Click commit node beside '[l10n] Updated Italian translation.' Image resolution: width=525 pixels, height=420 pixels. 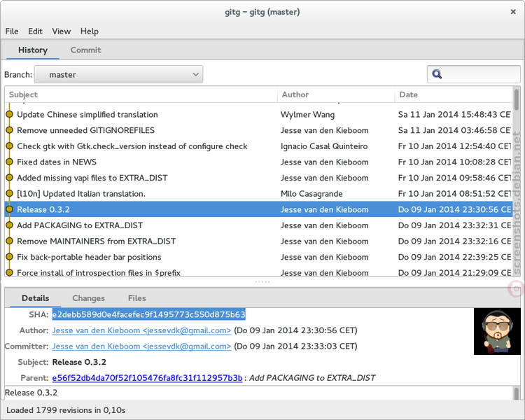tap(9, 194)
